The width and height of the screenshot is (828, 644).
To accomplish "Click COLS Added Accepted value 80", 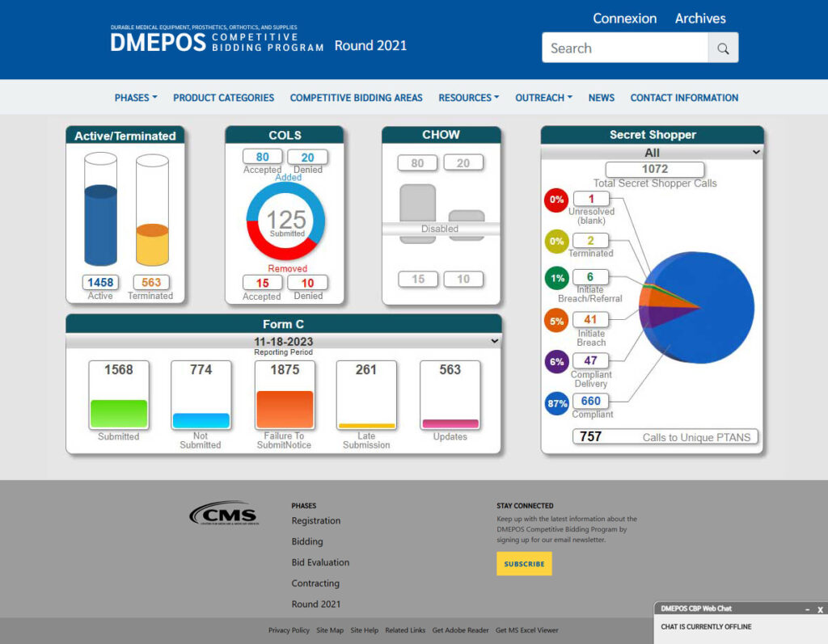I will coord(263,157).
